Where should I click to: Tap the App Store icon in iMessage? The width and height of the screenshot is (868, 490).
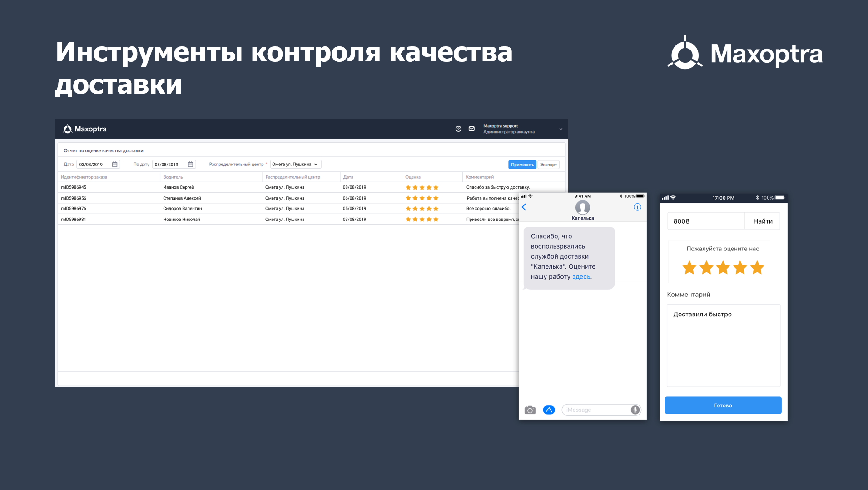coord(549,410)
